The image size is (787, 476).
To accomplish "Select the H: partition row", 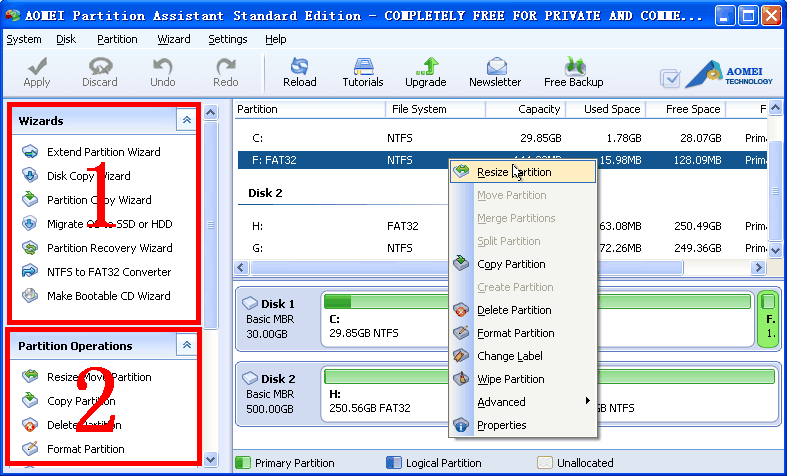I will (502, 226).
